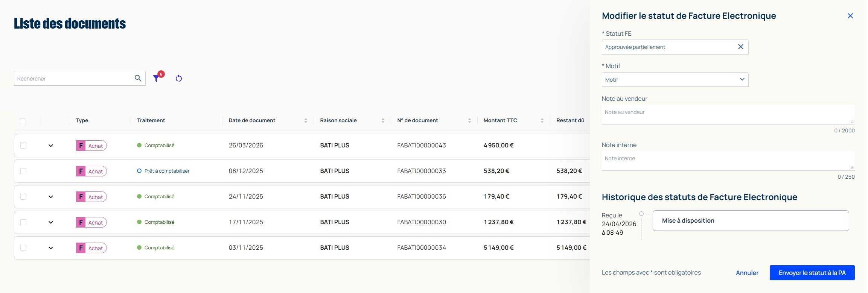
Task: Click the search magnifier icon
Action: click(138, 78)
